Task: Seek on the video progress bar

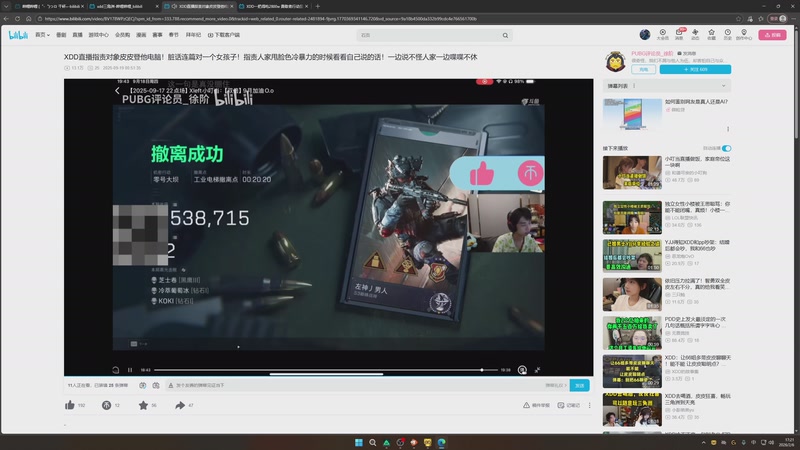Action: coord(326,370)
